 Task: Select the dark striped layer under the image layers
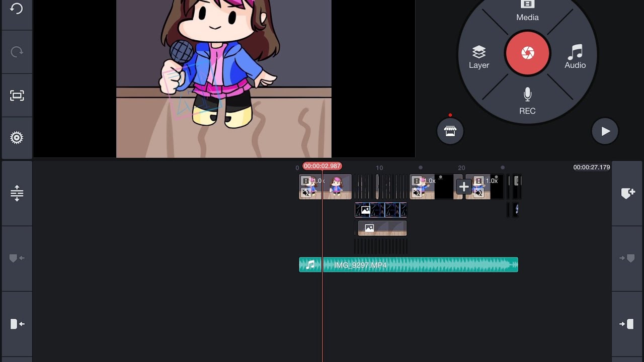click(381, 246)
